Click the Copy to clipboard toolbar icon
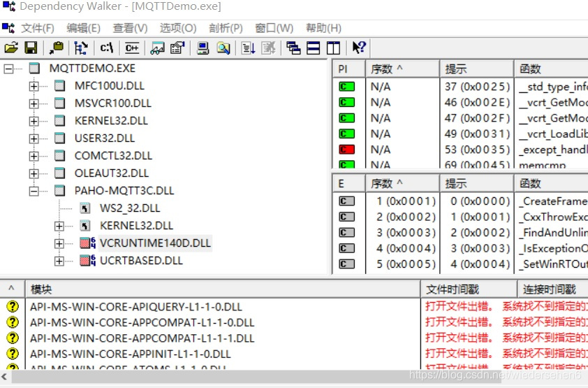The image size is (588, 388). click(x=57, y=48)
